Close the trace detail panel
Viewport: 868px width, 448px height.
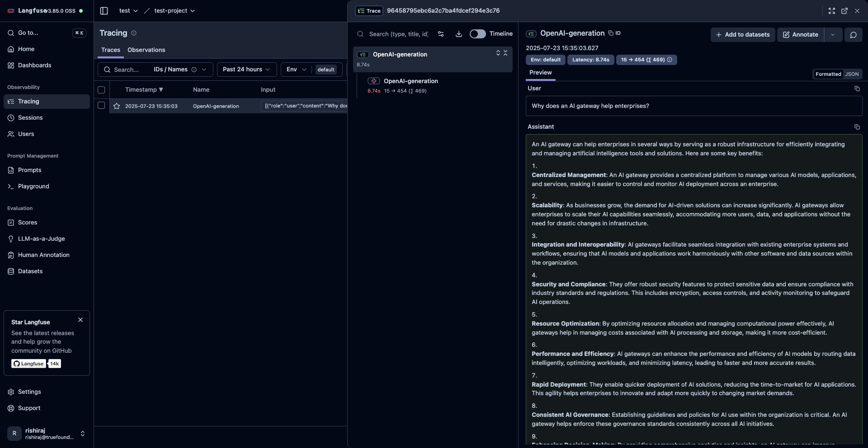click(x=857, y=11)
